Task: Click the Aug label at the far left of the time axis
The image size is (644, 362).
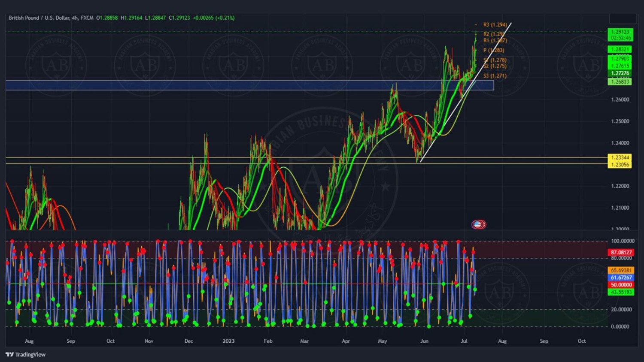Action: point(29,341)
